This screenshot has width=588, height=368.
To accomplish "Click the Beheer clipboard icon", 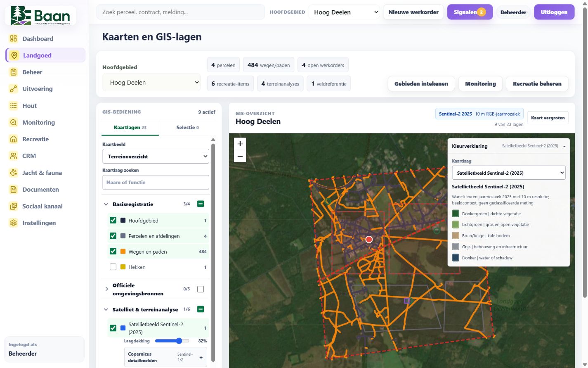I will click(x=14, y=72).
